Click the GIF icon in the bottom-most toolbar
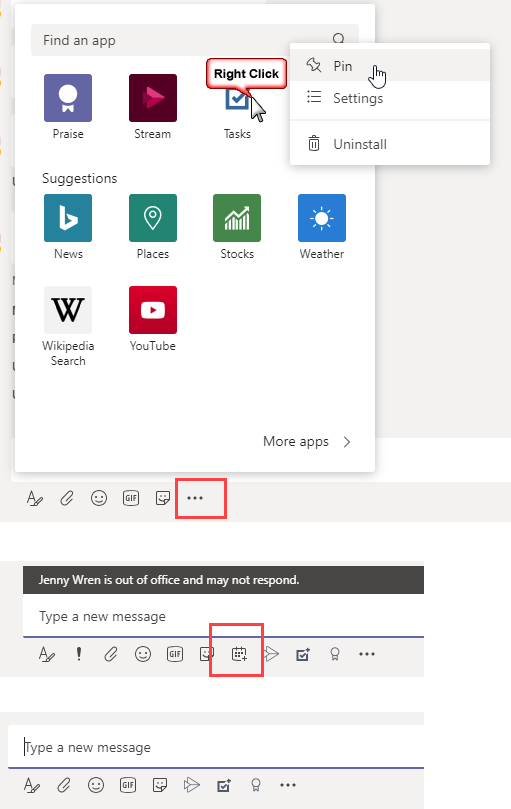 (128, 785)
